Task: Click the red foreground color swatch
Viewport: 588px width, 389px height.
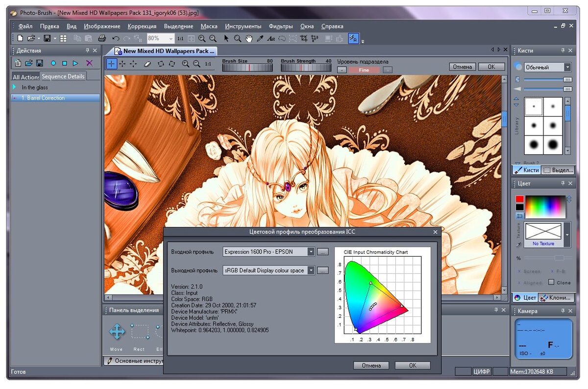Action: pos(519,199)
